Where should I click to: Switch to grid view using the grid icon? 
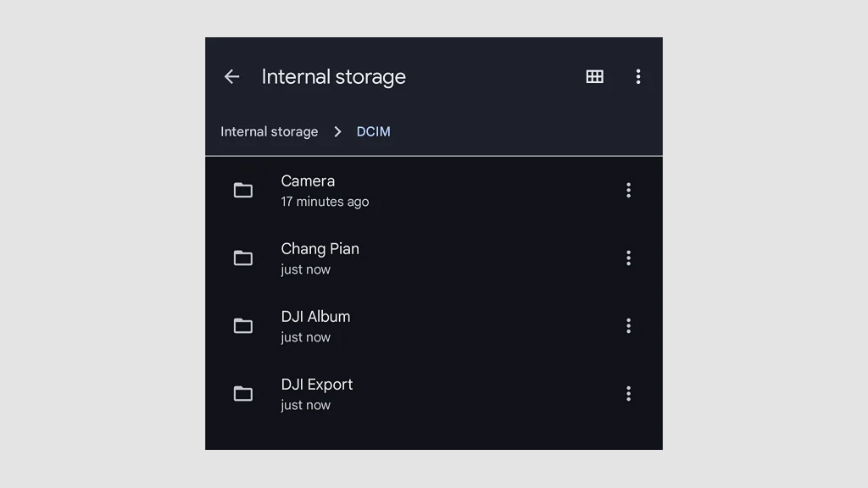pyautogui.click(x=594, y=76)
